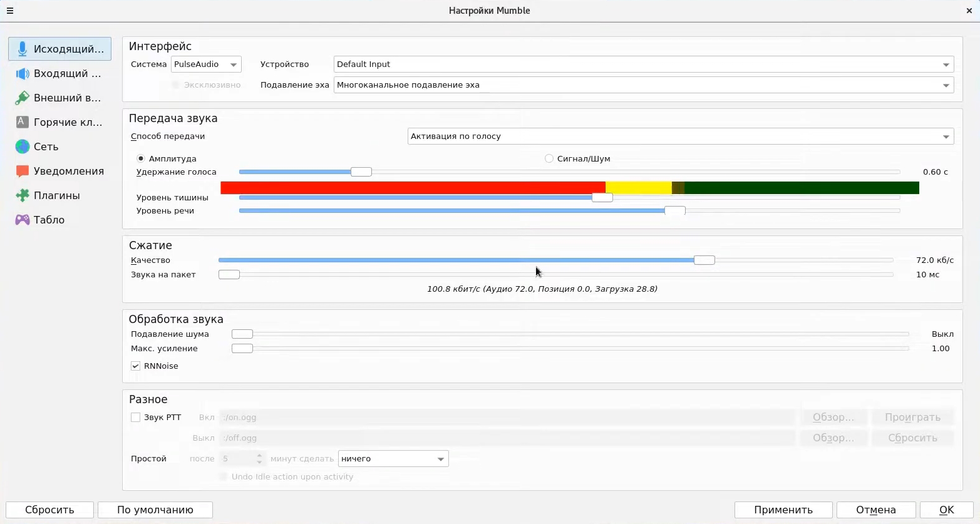Click the Удержание голоса slider handle

point(361,172)
